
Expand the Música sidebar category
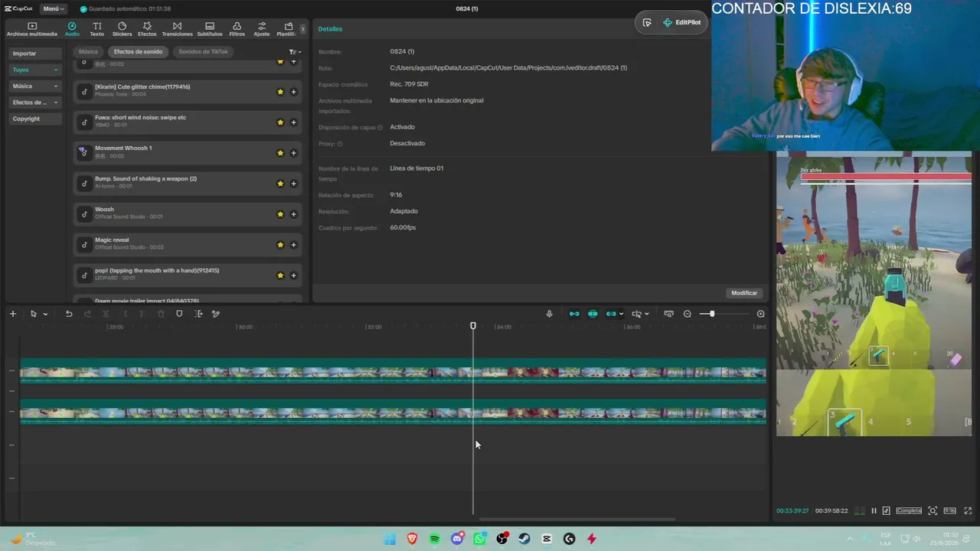click(35, 86)
